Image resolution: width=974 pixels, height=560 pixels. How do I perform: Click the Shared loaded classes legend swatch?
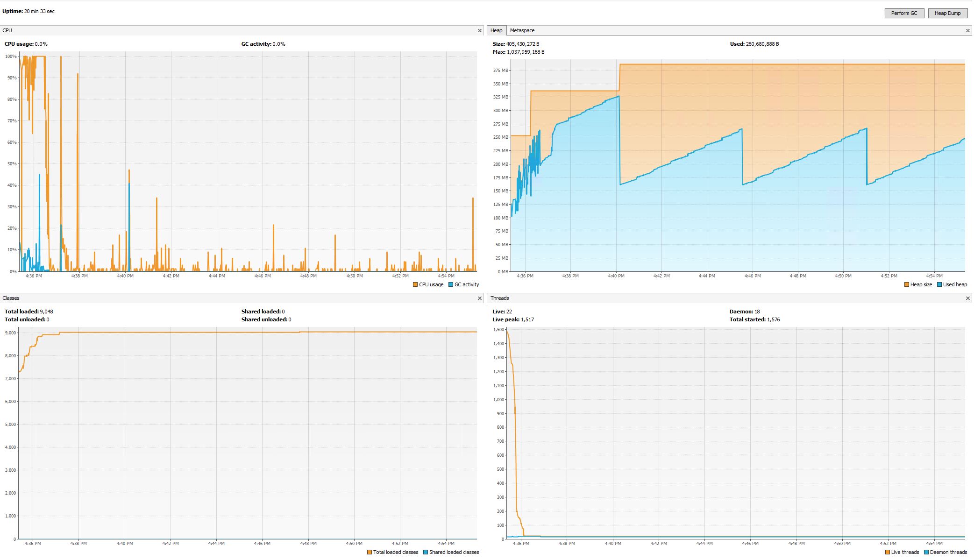pos(426,552)
